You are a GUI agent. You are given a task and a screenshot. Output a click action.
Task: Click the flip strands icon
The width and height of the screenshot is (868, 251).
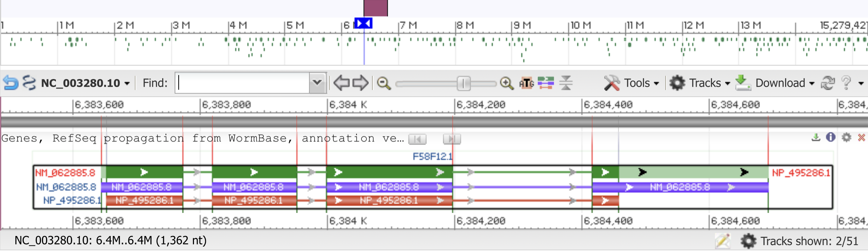coord(29,83)
